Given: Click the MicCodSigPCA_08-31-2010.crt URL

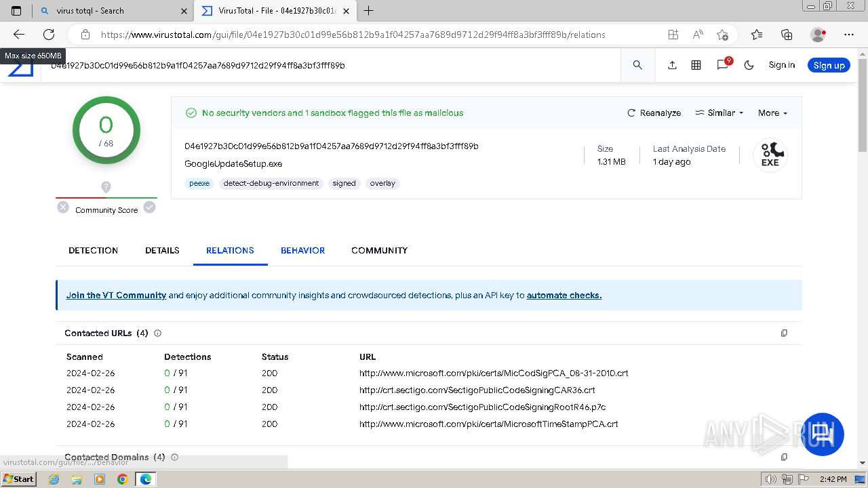Looking at the screenshot, I should tap(494, 373).
